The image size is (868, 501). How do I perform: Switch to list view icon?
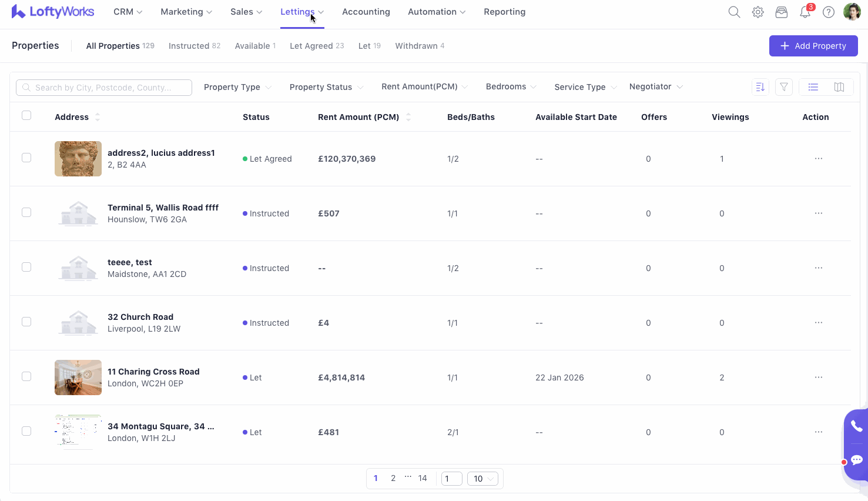click(x=813, y=87)
